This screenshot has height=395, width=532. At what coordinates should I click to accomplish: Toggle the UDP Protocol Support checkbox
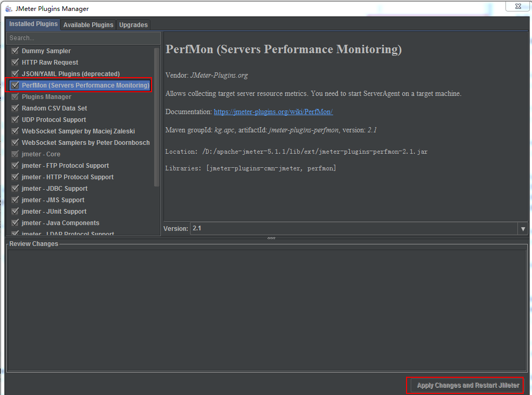[15, 119]
